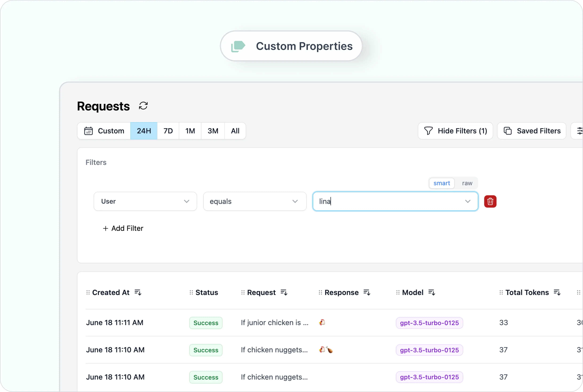Click the Model column header text
Viewport: 583px width, 392px height.
click(413, 292)
